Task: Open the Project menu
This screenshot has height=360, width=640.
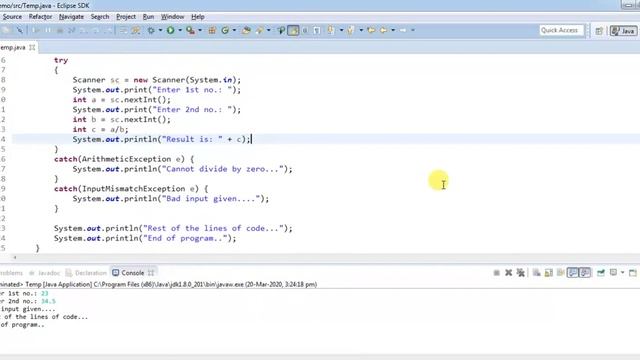Action: point(126,17)
